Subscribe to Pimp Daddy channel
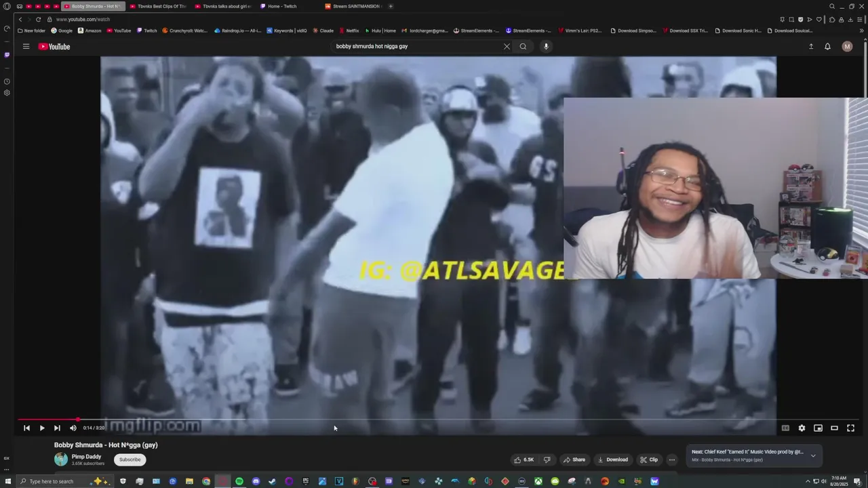Image resolution: width=868 pixels, height=488 pixels. click(130, 460)
